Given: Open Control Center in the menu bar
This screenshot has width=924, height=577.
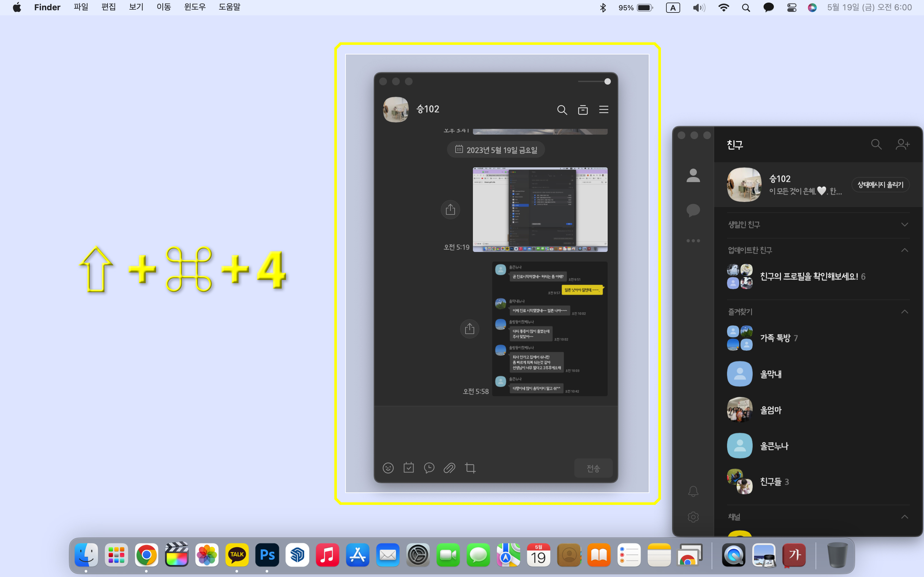Looking at the screenshot, I should (791, 8).
